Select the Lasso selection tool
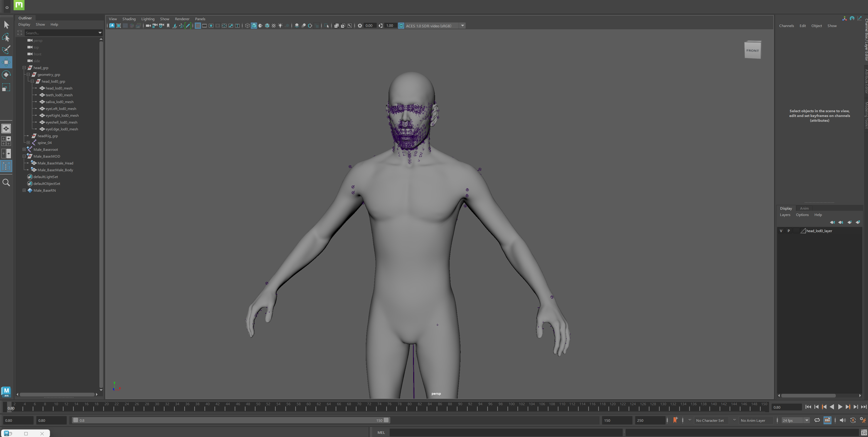The image size is (868, 437). coord(6,37)
